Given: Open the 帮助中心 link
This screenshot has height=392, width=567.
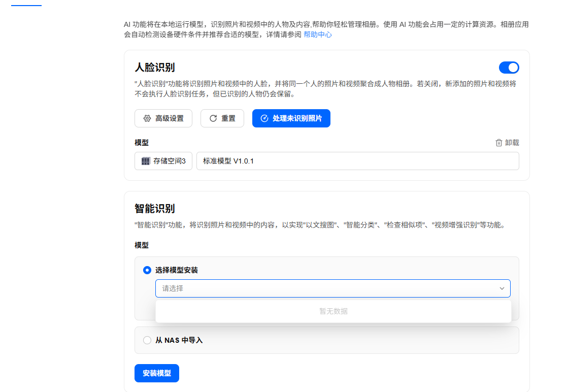Looking at the screenshot, I should click(x=317, y=35).
